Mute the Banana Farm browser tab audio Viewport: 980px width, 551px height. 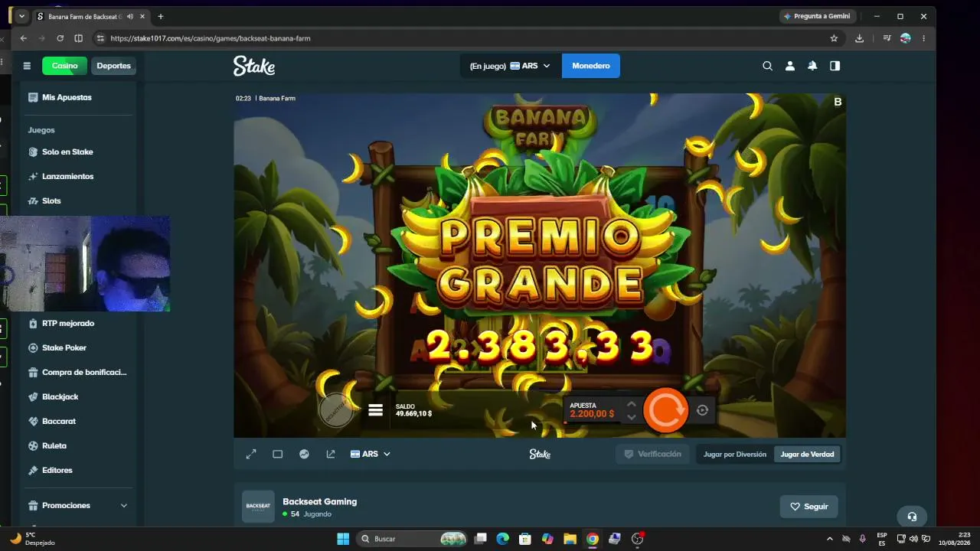[129, 16]
